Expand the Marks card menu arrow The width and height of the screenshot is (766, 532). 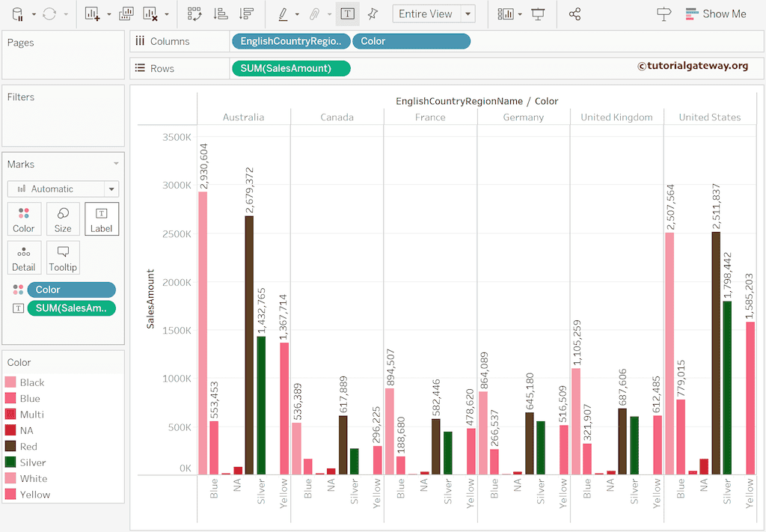(x=116, y=164)
